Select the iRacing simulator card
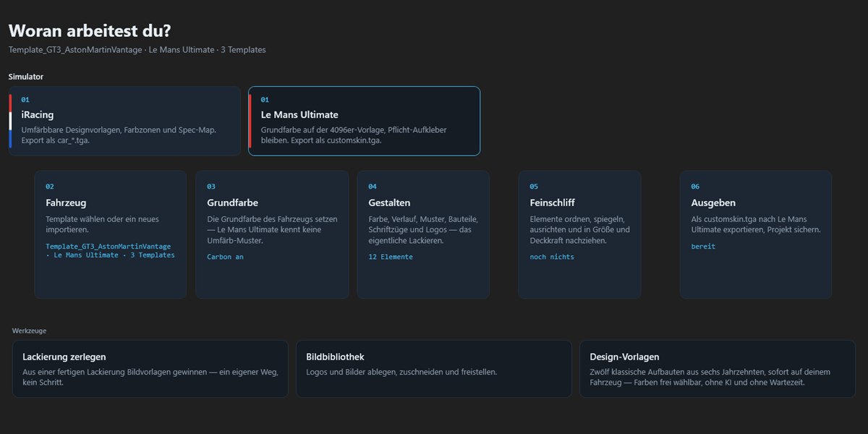 [x=124, y=121]
